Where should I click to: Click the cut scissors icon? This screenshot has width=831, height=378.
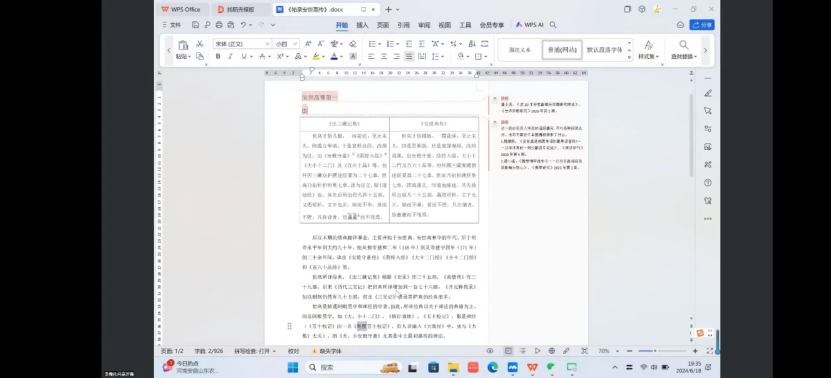(200, 43)
